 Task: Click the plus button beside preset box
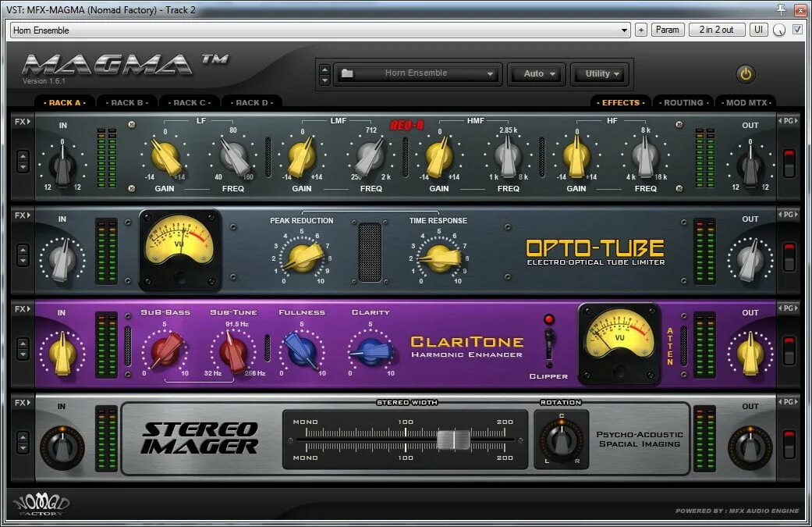point(641,30)
